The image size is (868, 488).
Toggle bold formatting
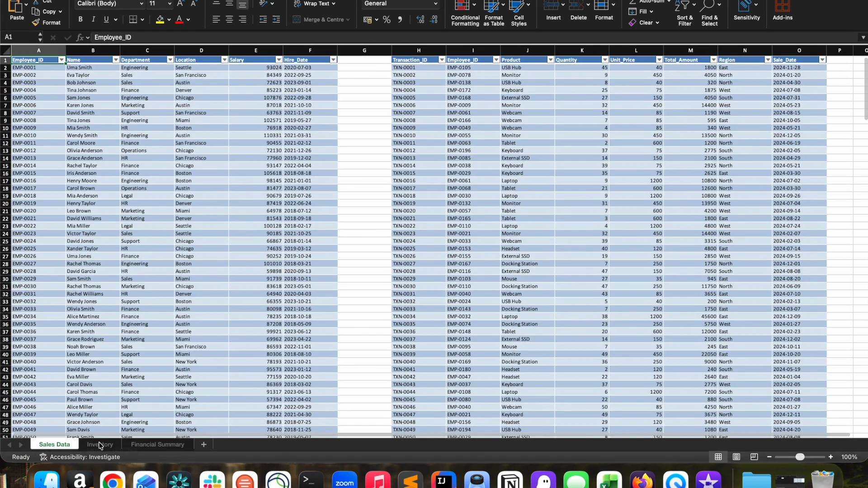tap(80, 19)
